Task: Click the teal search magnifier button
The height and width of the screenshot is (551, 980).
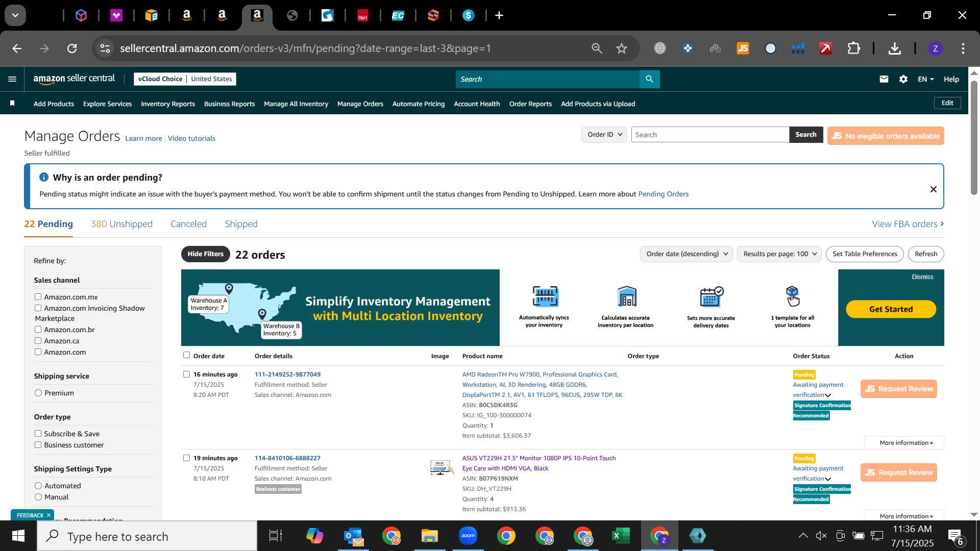Action: click(649, 79)
